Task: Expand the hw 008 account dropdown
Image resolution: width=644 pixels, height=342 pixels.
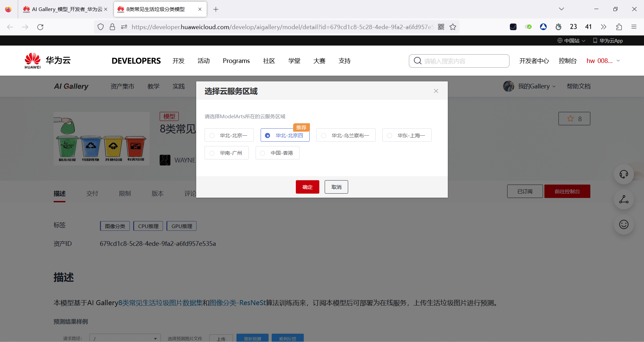Action: coord(603,61)
